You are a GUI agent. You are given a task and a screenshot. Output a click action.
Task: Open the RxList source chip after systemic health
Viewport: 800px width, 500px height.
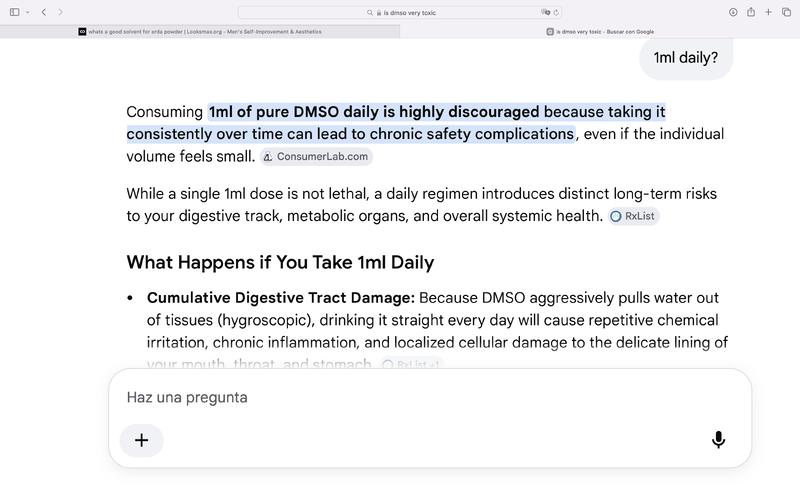click(634, 216)
